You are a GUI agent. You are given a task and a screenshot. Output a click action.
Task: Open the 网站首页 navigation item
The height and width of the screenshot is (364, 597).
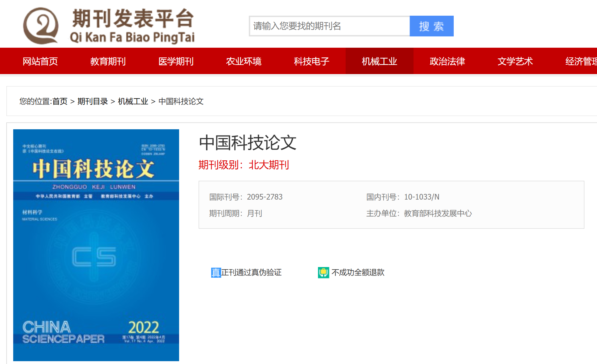tap(40, 61)
